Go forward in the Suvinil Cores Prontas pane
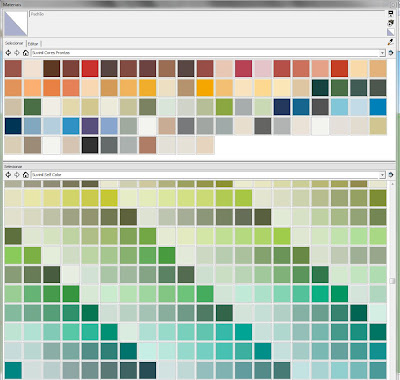Image resolution: width=400 pixels, height=380 pixels. 17,53
